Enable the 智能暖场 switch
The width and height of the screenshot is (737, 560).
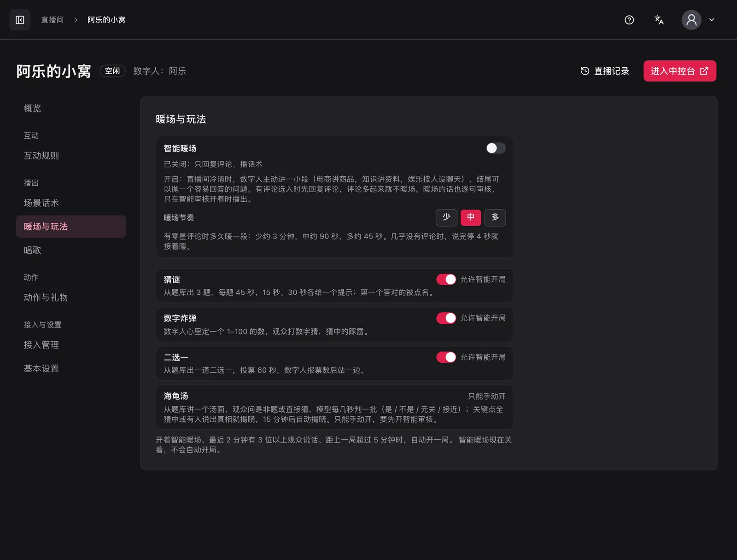496,148
